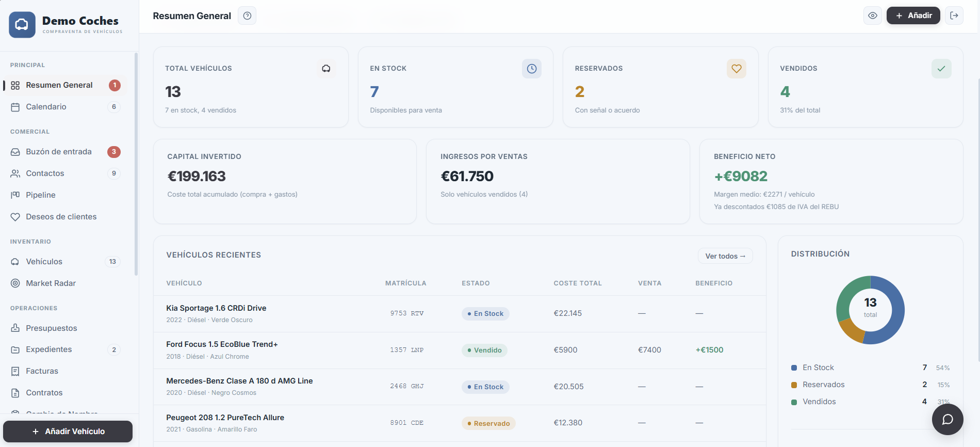Open Calendario in the sidebar
This screenshot has width=980, height=447.
click(x=65, y=107)
